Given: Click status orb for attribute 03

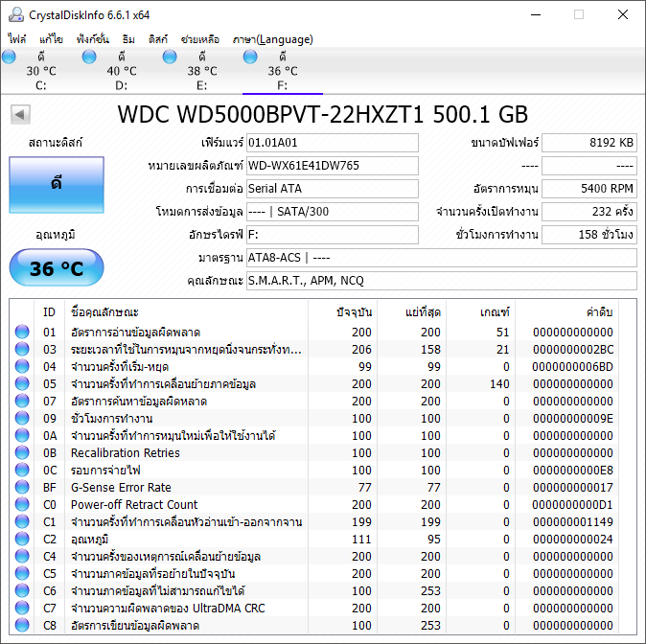Looking at the screenshot, I should 22,350.
